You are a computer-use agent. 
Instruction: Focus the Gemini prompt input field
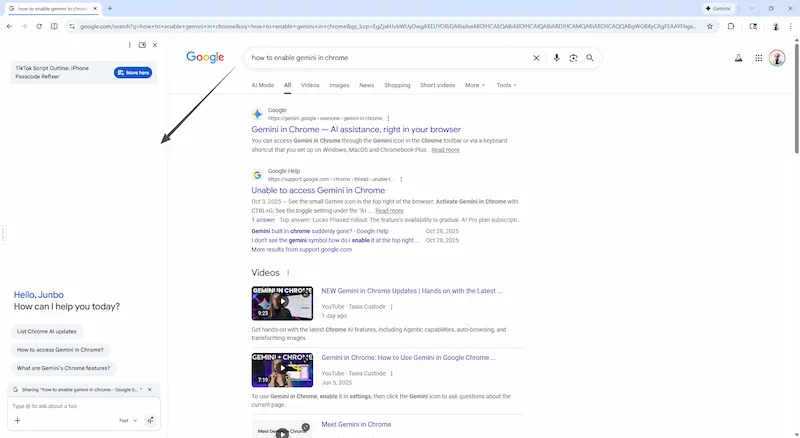point(84,406)
